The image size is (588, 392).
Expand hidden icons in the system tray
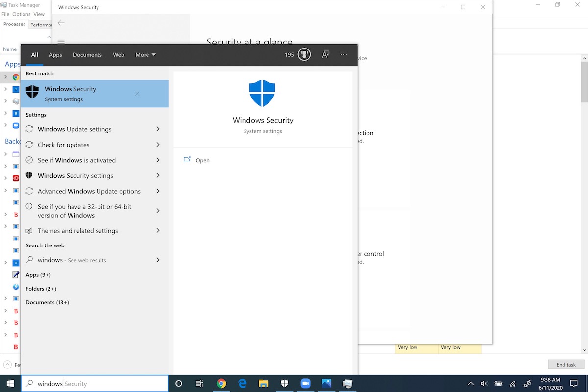point(470,384)
